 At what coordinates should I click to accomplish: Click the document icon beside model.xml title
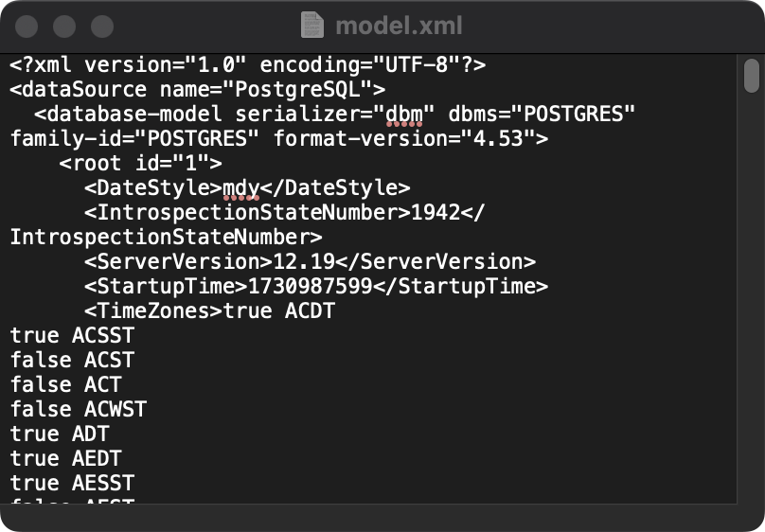[x=311, y=25]
